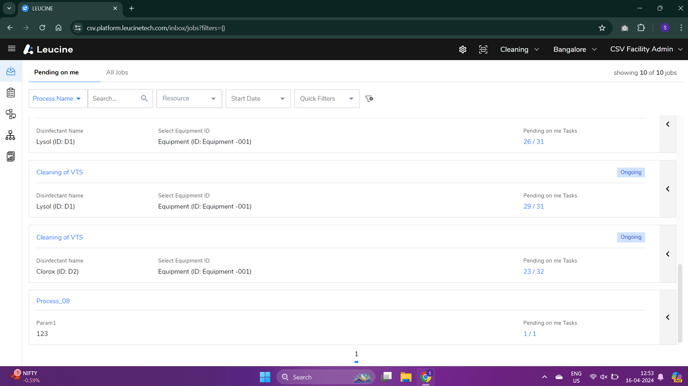Open the hamburger navigation menu
Viewport: 688px width, 386px height.
coord(11,49)
